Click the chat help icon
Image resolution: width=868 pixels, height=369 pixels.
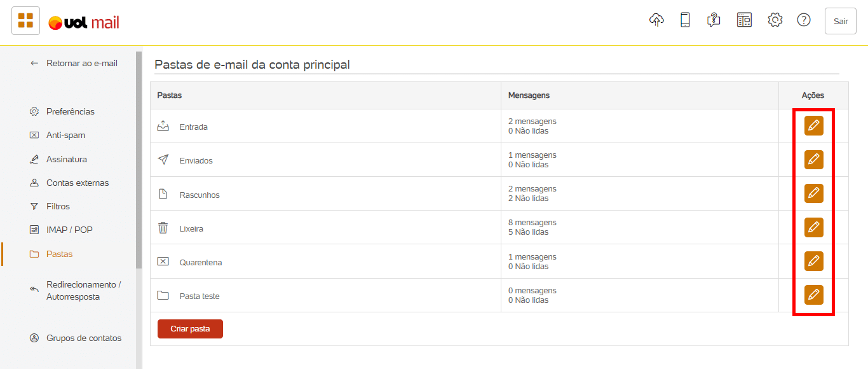714,20
